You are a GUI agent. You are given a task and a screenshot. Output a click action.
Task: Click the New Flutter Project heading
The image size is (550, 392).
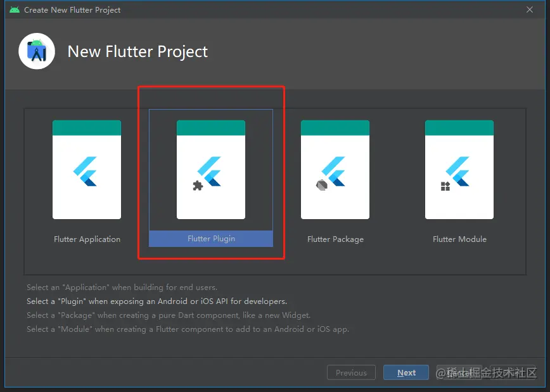point(137,51)
